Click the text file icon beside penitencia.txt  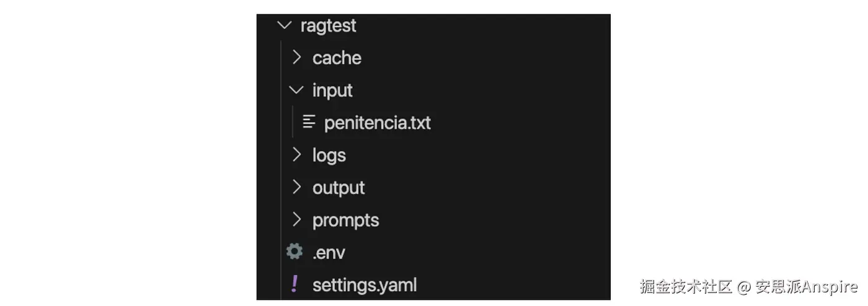click(x=309, y=122)
